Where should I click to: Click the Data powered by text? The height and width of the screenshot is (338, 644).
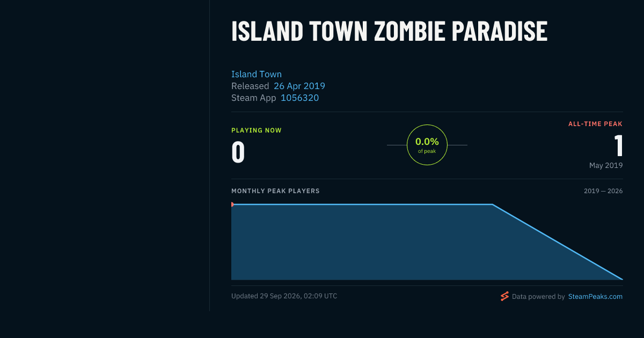pos(538,296)
